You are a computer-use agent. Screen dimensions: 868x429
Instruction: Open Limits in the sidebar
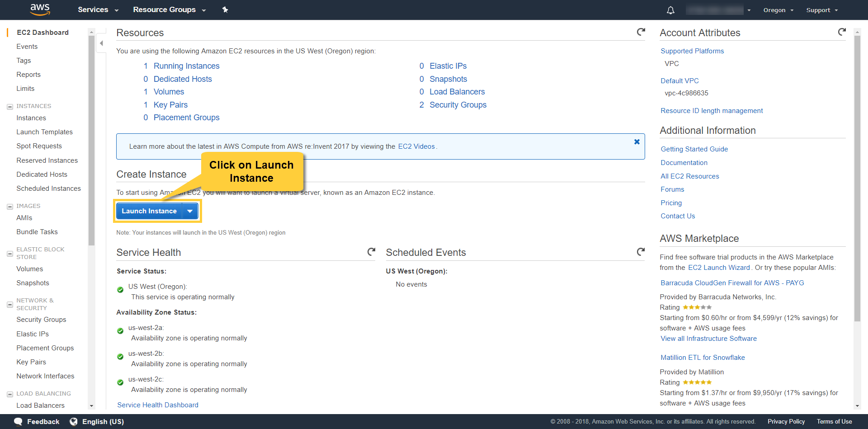25,89
